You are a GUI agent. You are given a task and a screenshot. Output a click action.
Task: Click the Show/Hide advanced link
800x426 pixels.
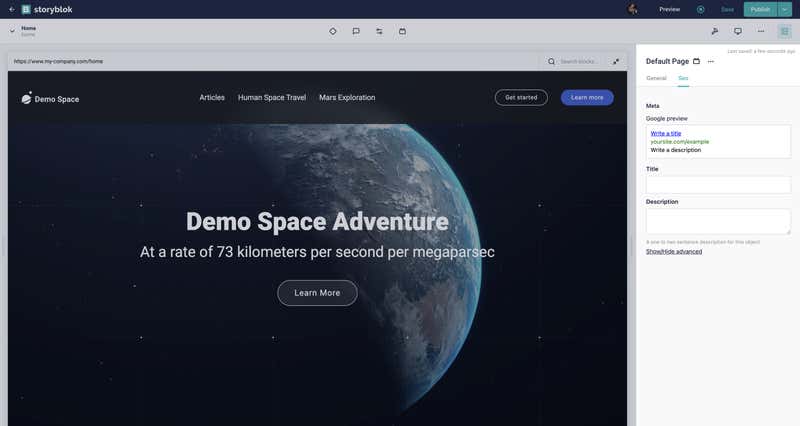[x=674, y=251]
